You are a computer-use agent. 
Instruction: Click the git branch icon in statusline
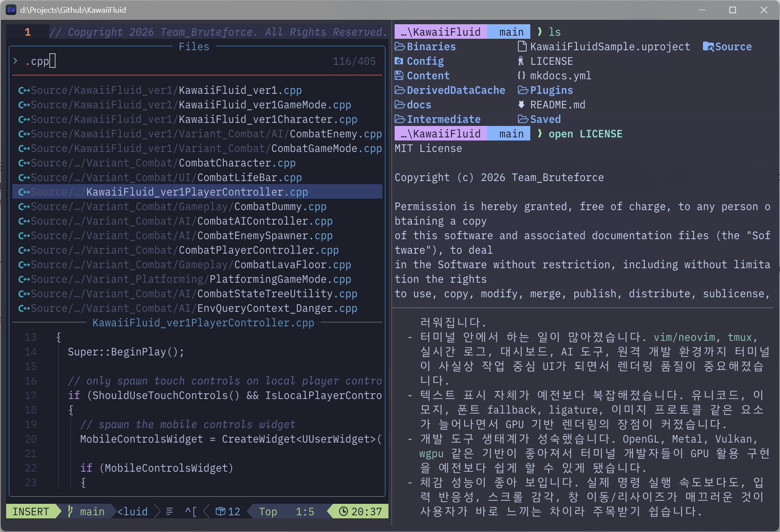click(70, 511)
